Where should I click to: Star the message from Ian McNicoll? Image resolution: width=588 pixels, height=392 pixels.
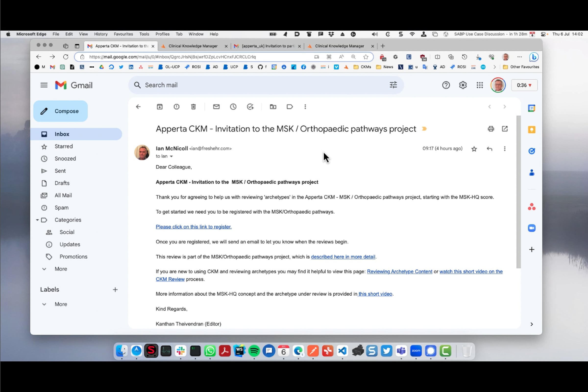click(x=474, y=149)
